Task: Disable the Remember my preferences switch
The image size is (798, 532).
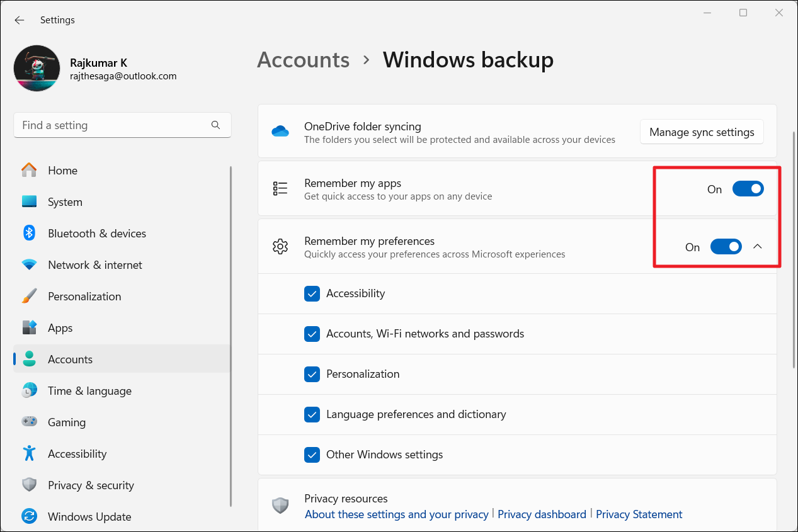Action: (x=726, y=247)
